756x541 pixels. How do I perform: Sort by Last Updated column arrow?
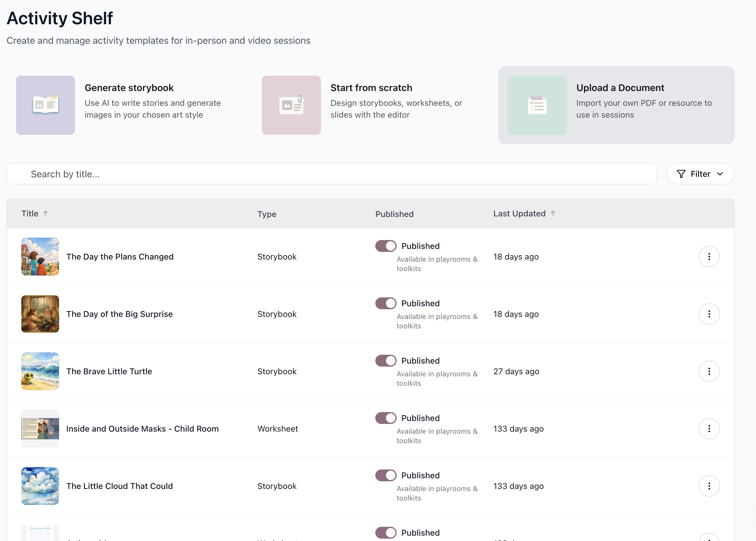point(553,213)
